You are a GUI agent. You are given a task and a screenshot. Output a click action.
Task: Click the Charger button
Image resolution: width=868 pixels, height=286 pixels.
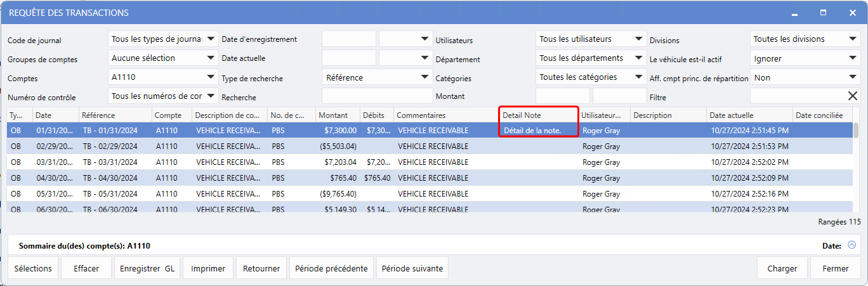(x=782, y=268)
